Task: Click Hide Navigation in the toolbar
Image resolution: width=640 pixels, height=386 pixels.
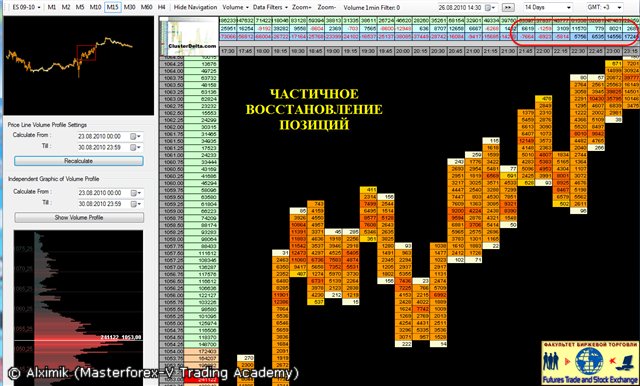Action: (x=195, y=7)
